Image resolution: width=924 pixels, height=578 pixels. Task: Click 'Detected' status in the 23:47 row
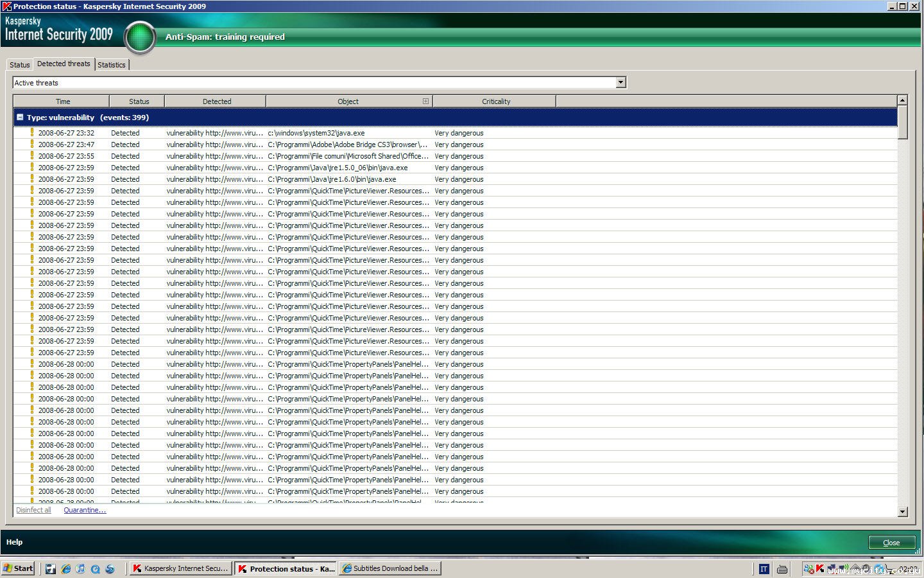(125, 144)
